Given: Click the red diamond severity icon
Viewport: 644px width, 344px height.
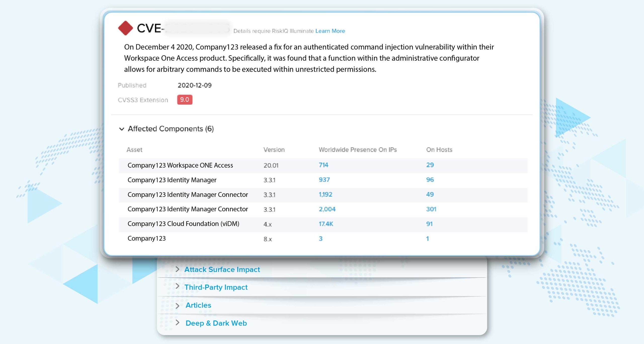Looking at the screenshot, I should (x=125, y=28).
